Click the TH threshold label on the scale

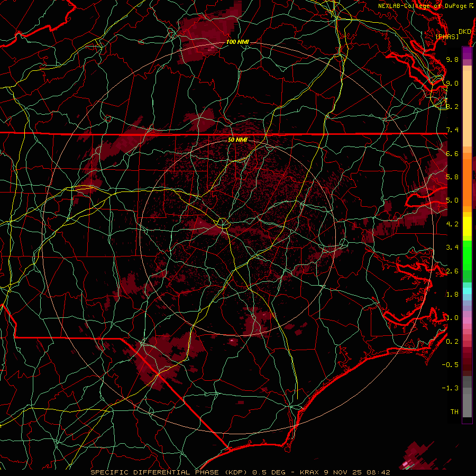click(454, 412)
